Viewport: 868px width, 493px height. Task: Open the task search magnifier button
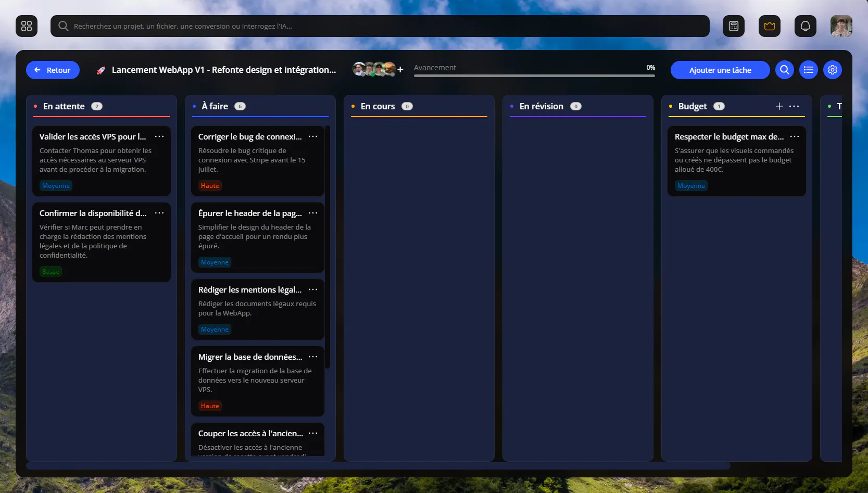pyautogui.click(x=784, y=70)
